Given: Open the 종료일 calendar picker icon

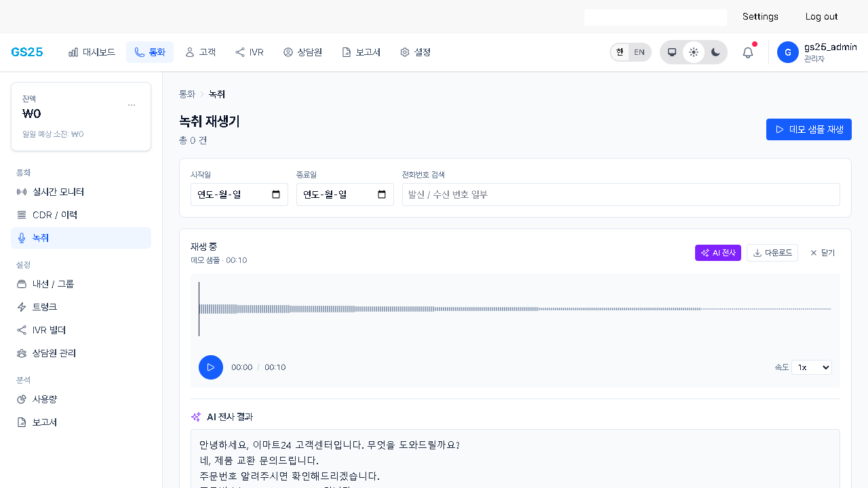Looking at the screenshot, I should (x=382, y=195).
